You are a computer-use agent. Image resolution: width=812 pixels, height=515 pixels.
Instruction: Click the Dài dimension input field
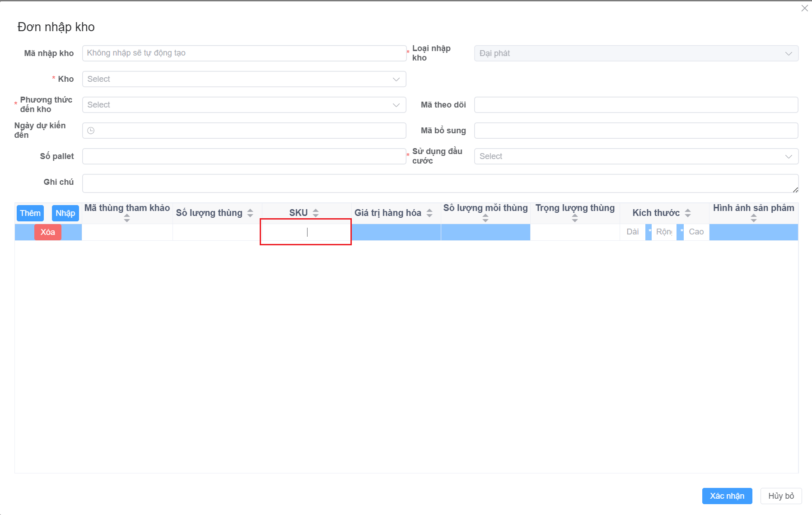tap(632, 232)
